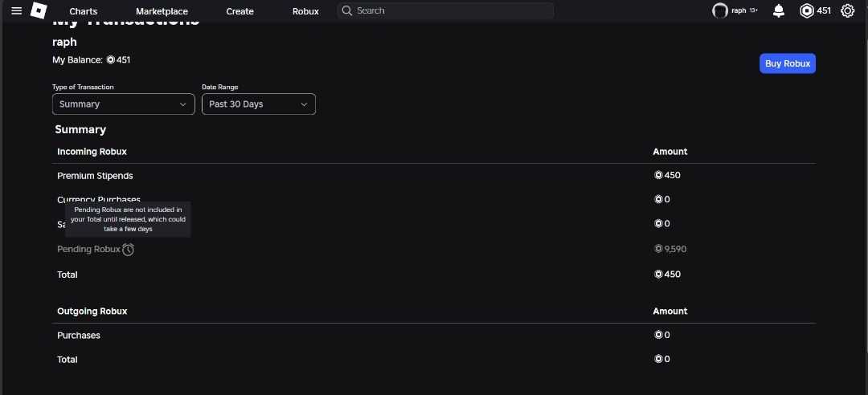868x395 pixels.
Task: Open the Date Range dropdown
Action: point(259,104)
